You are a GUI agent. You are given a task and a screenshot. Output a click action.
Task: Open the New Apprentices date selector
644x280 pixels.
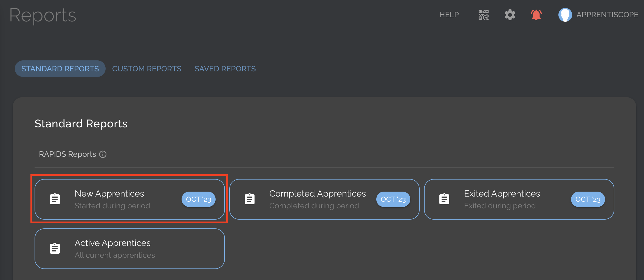(x=198, y=199)
